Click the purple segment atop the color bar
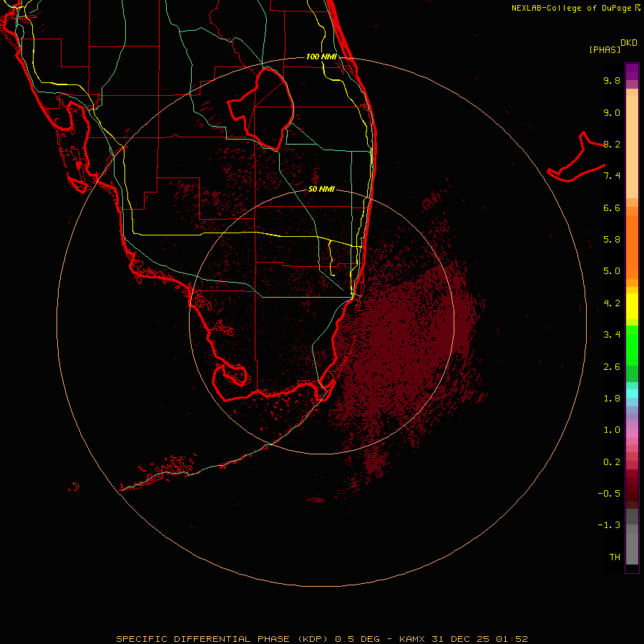644x644 pixels. pos(632,72)
